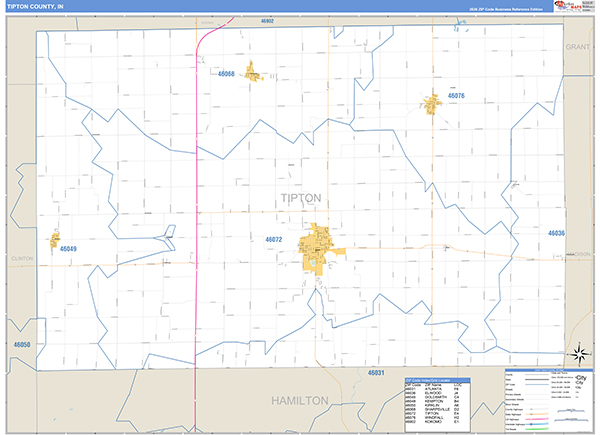The height and width of the screenshot is (435, 600).
Task: Select the Tipton city area shaded orange
Action: coord(318,249)
